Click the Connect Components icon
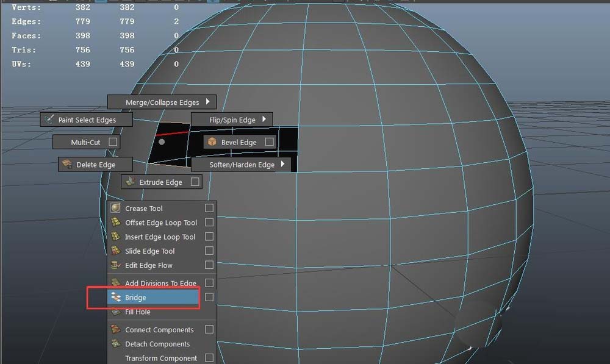Image resolution: width=610 pixels, height=364 pixels. (115, 329)
